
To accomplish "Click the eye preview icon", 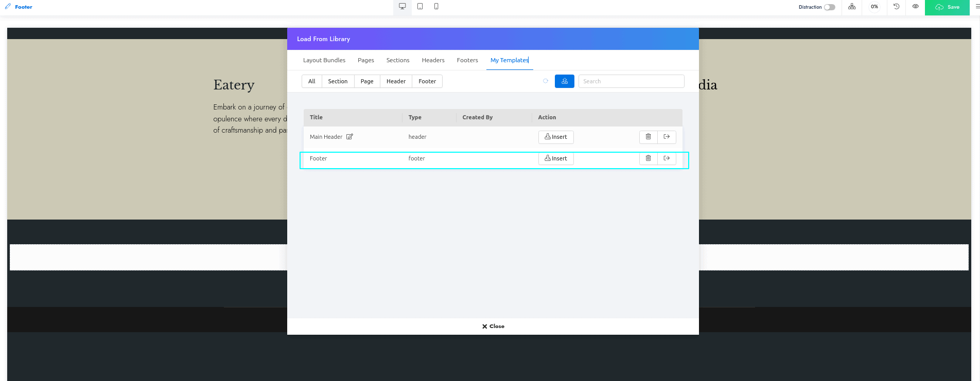I will (x=915, y=7).
